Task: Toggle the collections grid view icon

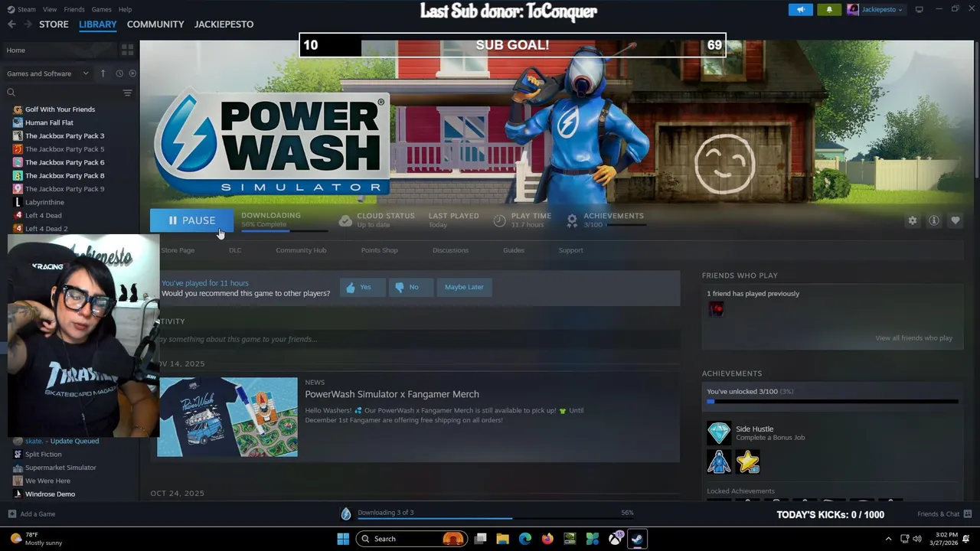Action: [x=128, y=50]
